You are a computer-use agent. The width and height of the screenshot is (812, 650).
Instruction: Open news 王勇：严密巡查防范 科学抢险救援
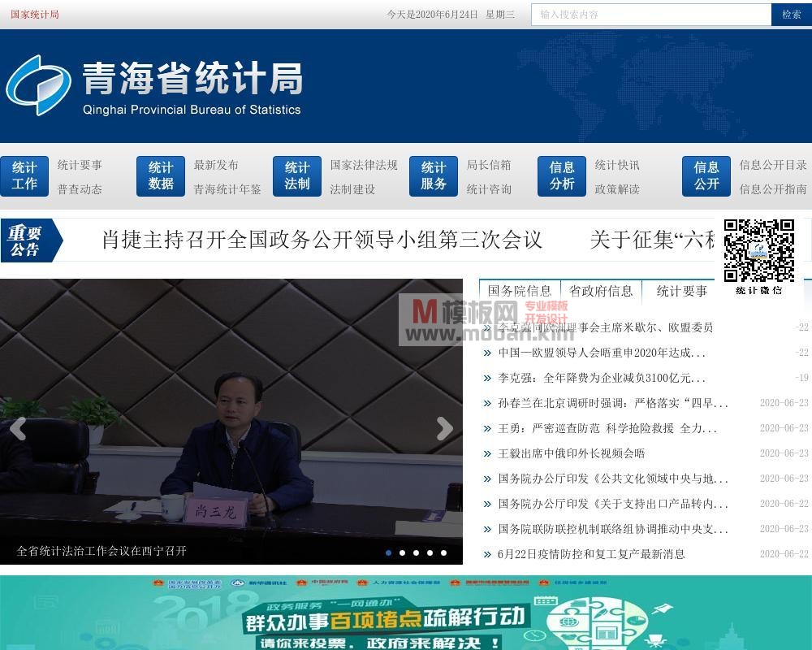(607, 429)
